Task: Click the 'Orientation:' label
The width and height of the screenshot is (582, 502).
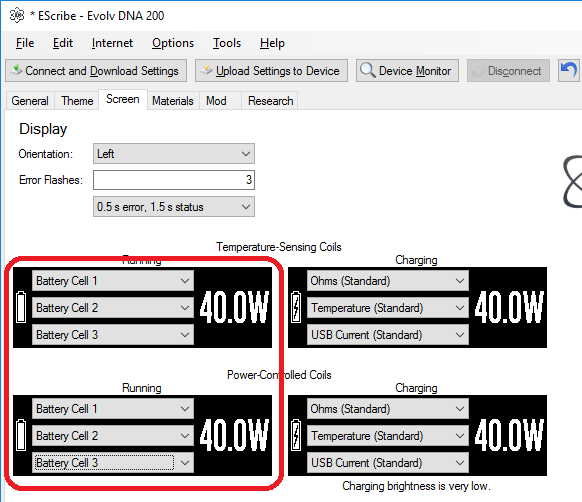Action: (x=46, y=154)
